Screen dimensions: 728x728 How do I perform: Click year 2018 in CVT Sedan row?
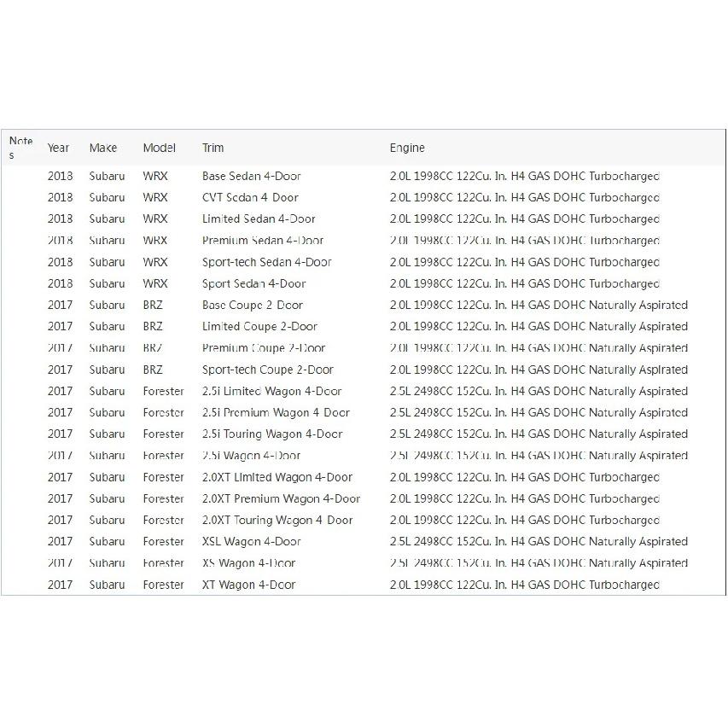(x=60, y=197)
